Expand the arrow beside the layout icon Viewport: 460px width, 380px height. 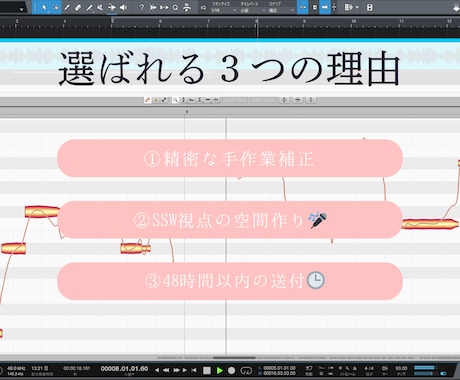[x=357, y=7]
